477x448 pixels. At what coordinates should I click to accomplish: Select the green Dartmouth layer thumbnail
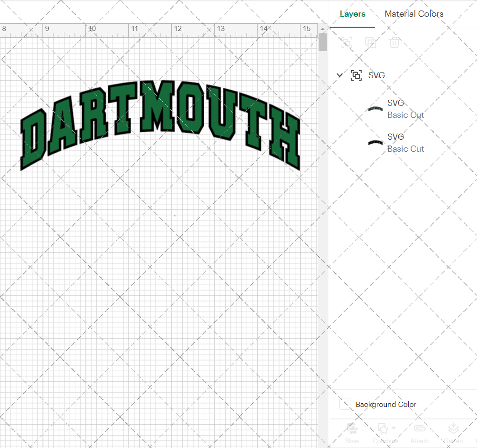pyautogui.click(x=375, y=109)
